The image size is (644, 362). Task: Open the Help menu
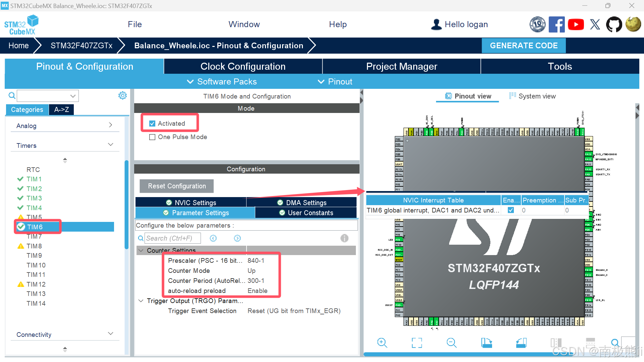338,24
